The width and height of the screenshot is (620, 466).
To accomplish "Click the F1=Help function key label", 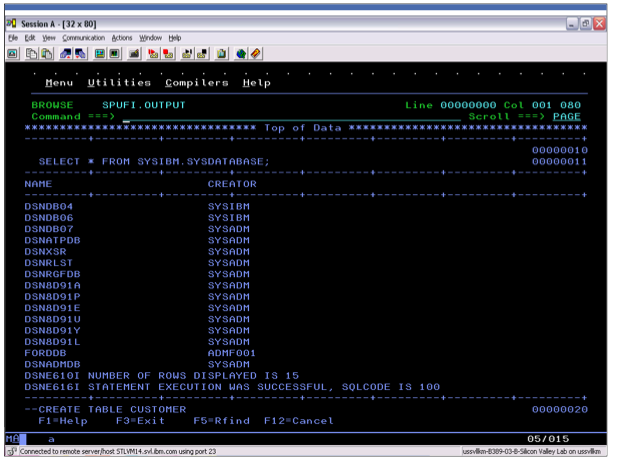I will 63,421.
